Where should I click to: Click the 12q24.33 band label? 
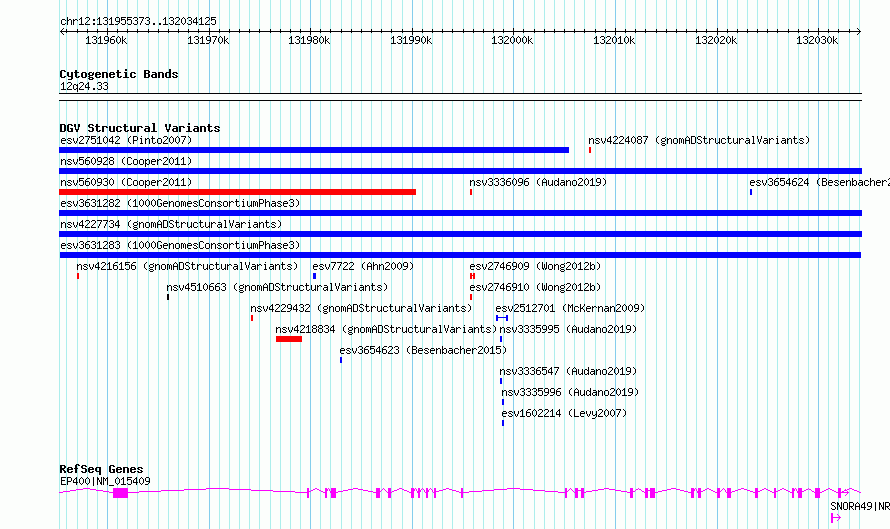[x=84, y=86]
